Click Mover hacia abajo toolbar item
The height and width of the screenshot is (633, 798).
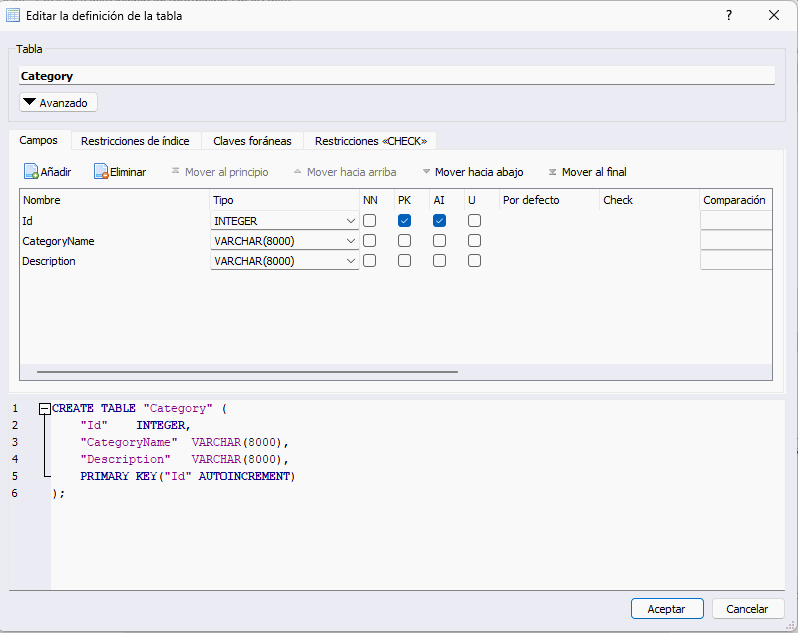(473, 172)
